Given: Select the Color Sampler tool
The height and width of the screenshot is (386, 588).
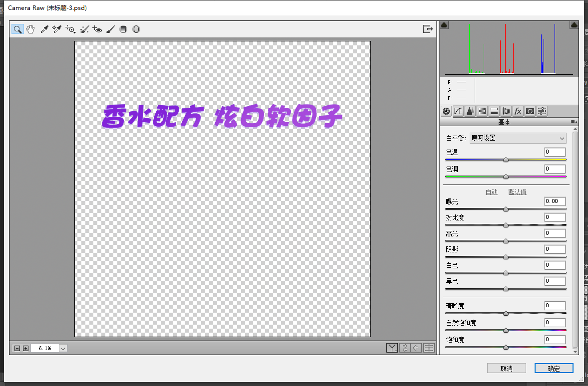Looking at the screenshot, I should coord(56,29).
